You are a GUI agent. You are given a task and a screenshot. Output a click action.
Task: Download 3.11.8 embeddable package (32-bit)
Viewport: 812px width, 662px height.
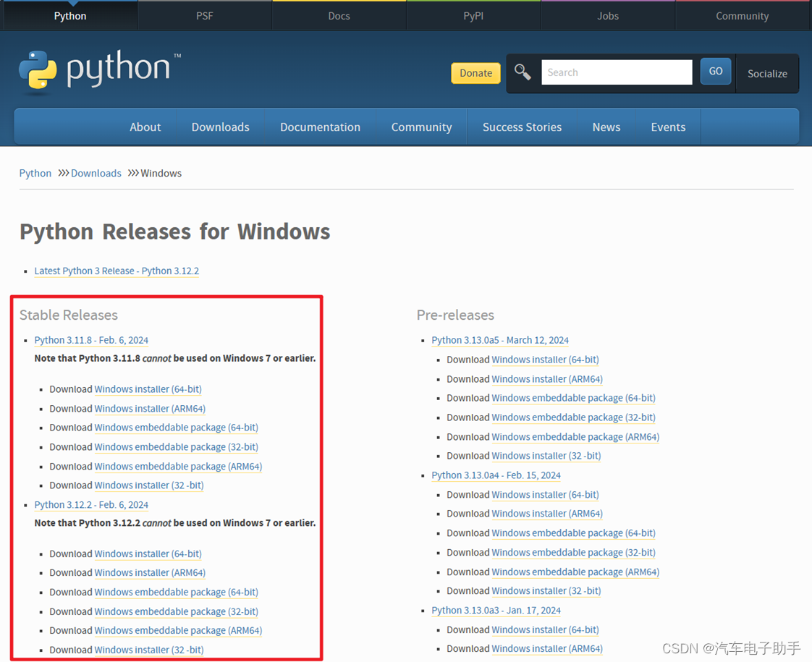coord(176,446)
